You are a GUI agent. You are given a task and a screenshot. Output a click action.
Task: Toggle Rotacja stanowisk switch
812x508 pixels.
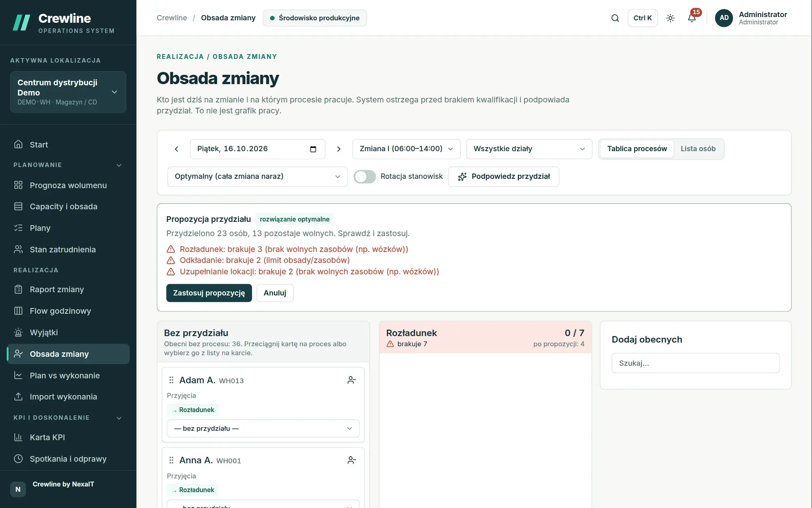pyautogui.click(x=365, y=176)
